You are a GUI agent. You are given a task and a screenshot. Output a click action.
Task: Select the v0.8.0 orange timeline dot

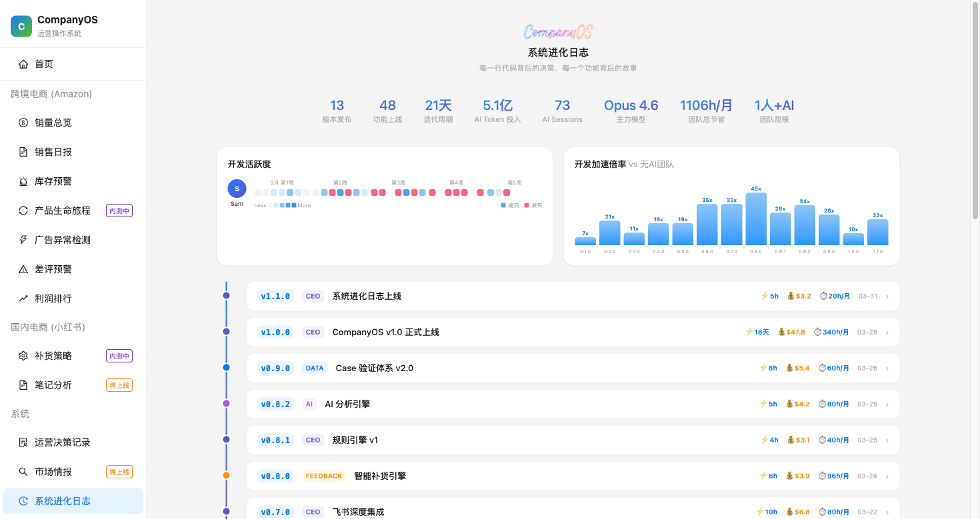tap(226, 475)
